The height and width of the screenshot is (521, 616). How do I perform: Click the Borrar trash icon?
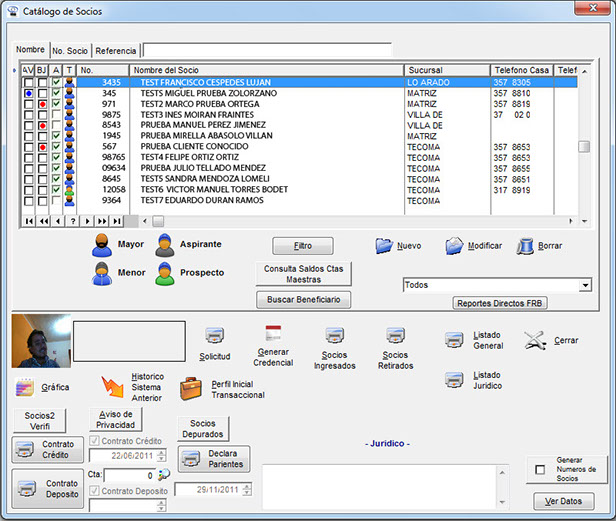click(526, 245)
